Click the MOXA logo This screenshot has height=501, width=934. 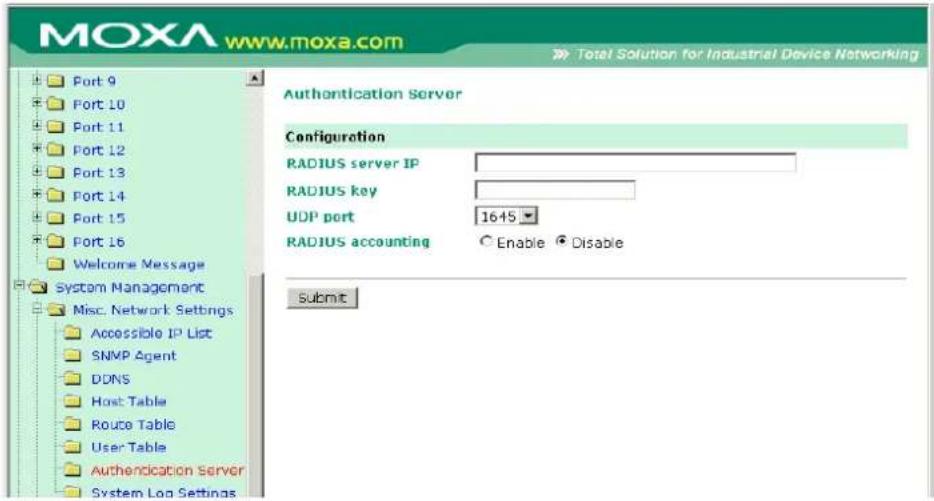[x=127, y=36]
